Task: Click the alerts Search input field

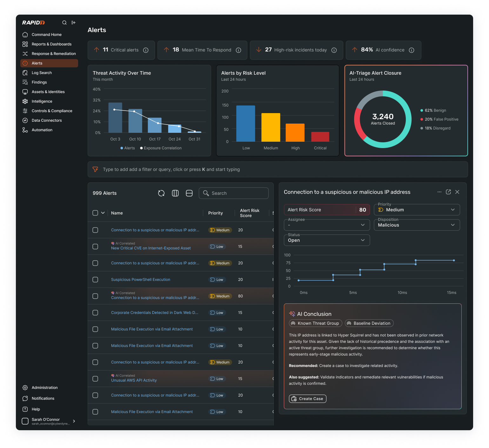Action: [234, 193]
